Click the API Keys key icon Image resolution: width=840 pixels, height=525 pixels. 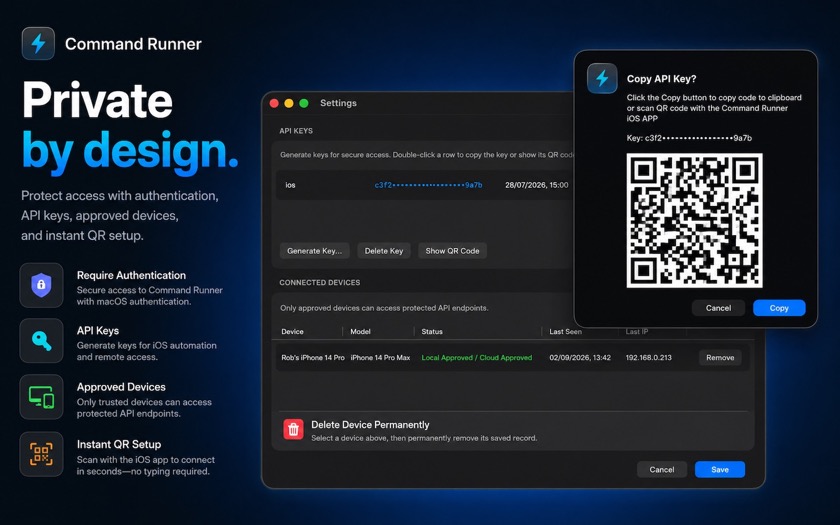41,341
